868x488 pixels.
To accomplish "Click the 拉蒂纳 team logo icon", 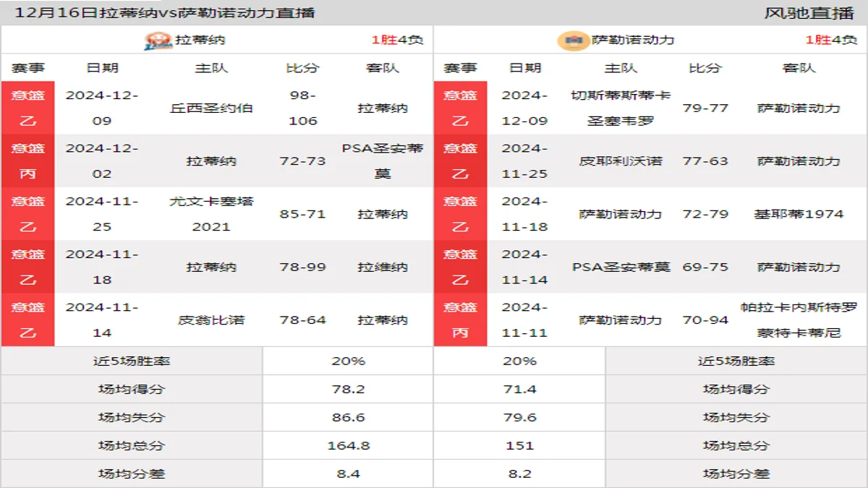I will (158, 40).
